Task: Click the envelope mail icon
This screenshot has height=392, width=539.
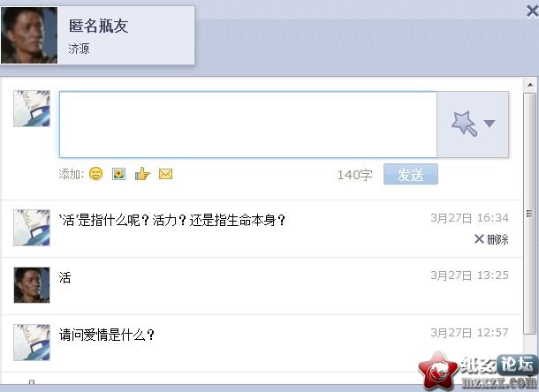Action: point(165,174)
